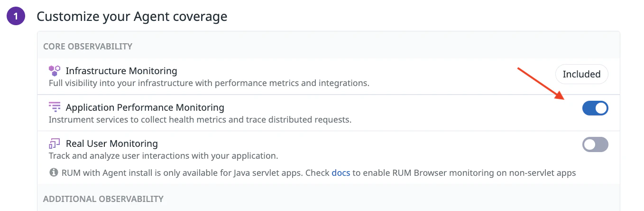
Task: Click the APM description about distributed requests
Action: tap(200, 120)
